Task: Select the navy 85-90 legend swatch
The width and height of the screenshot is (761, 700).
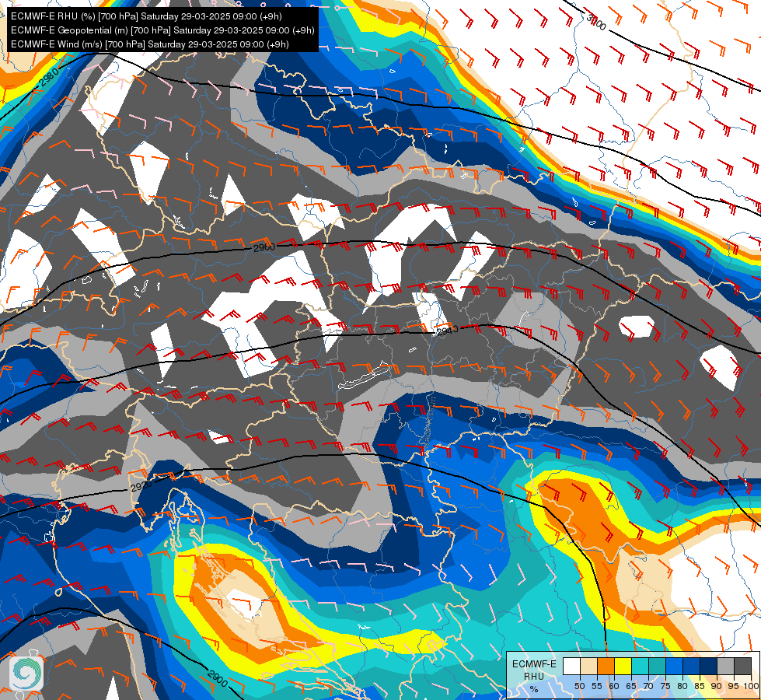Action: (709, 666)
